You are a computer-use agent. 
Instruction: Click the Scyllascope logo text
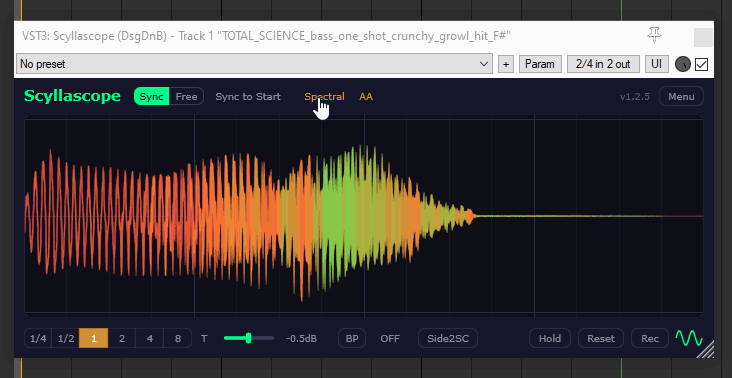click(x=72, y=96)
